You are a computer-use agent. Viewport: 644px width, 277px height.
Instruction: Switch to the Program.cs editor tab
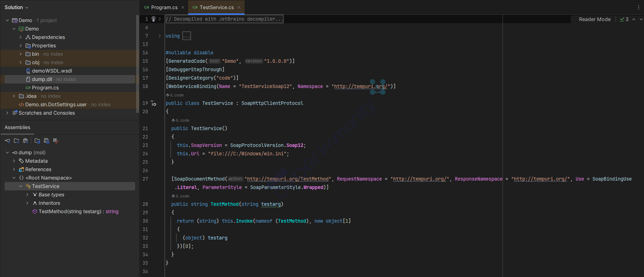(x=164, y=7)
